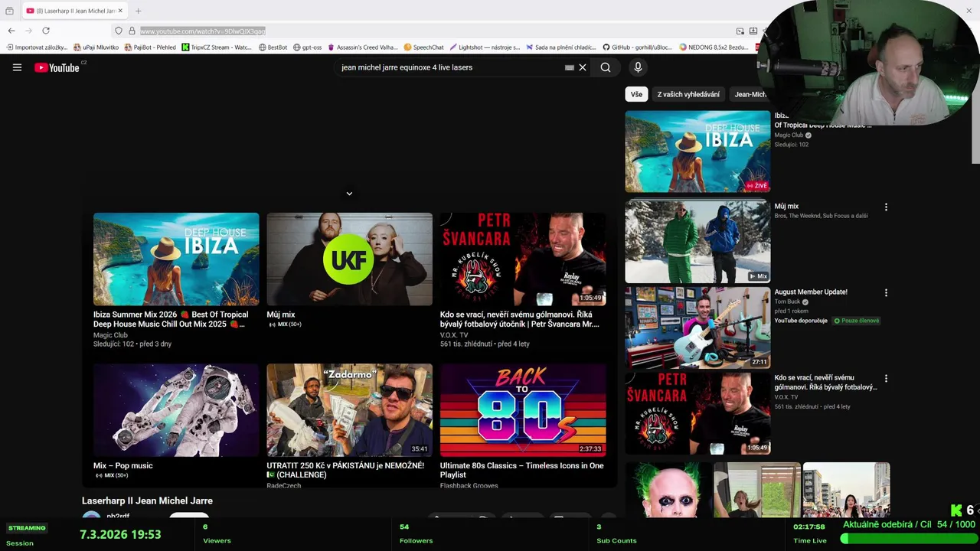
Task: Open the street crowd Shorts thumbnail
Action: [847, 490]
